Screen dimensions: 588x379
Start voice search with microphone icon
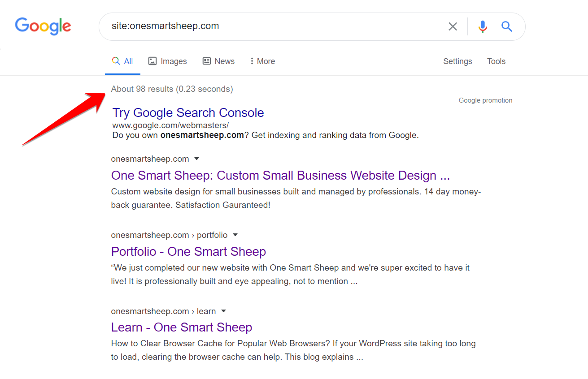pos(483,26)
